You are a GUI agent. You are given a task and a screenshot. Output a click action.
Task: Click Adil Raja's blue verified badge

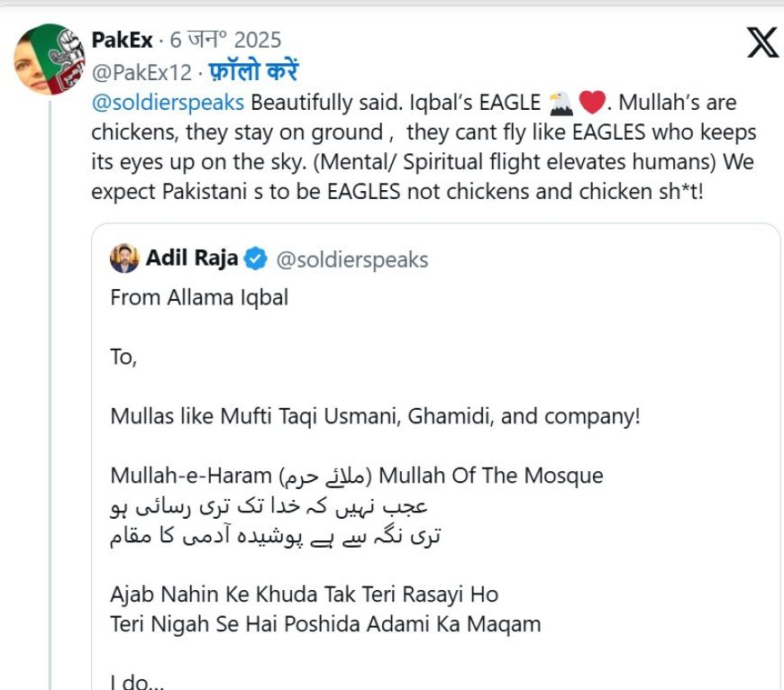[256, 259]
